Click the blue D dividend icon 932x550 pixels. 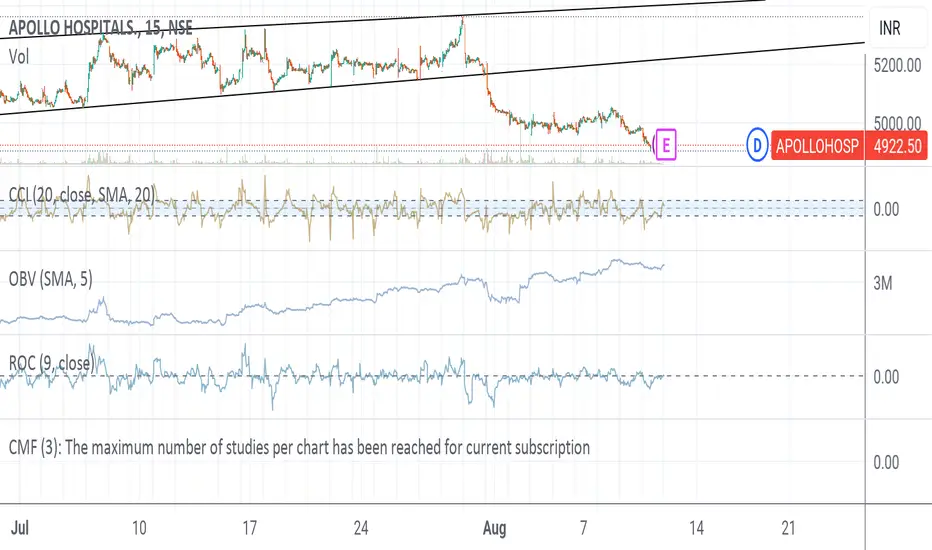tap(757, 145)
